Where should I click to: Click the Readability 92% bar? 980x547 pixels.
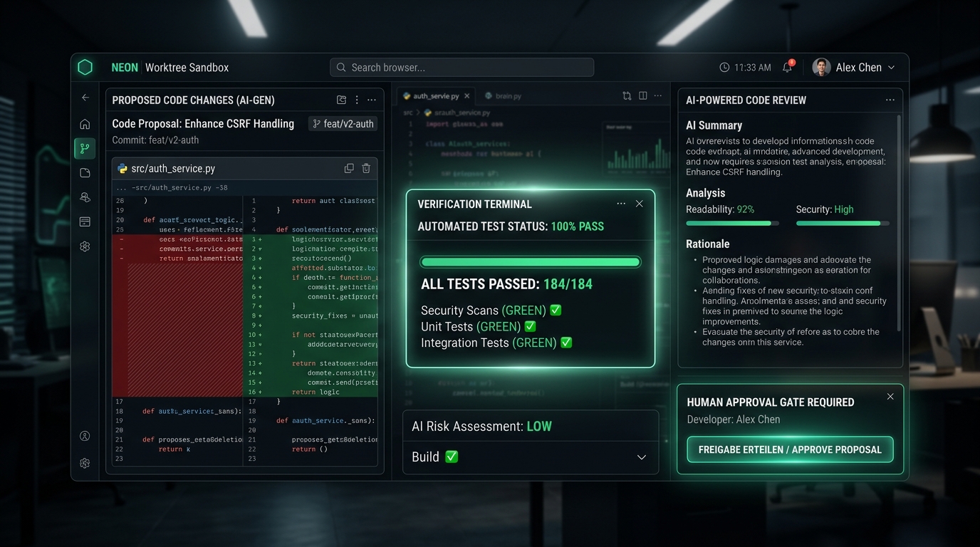[x=732, y=223]
